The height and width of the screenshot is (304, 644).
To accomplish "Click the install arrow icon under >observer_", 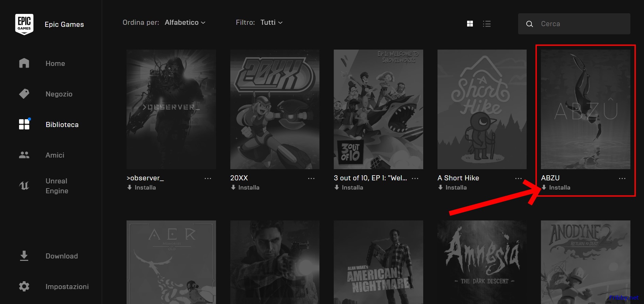I will coord(130,187).
